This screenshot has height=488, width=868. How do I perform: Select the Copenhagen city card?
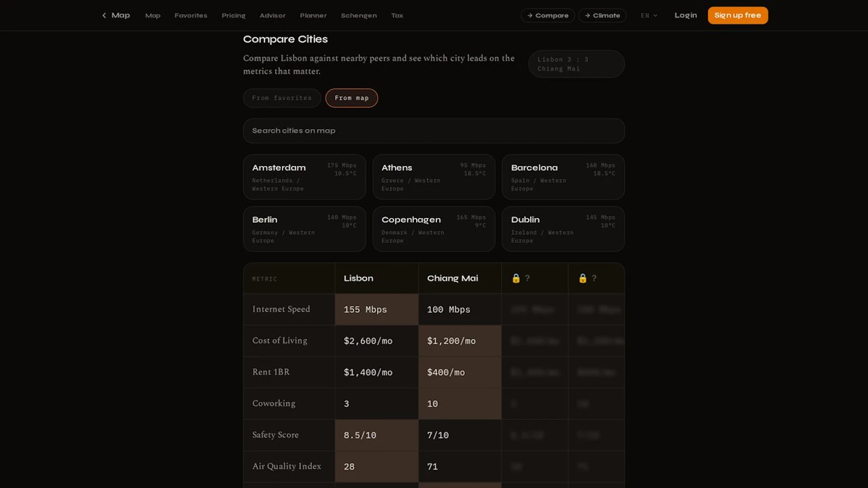434,229
